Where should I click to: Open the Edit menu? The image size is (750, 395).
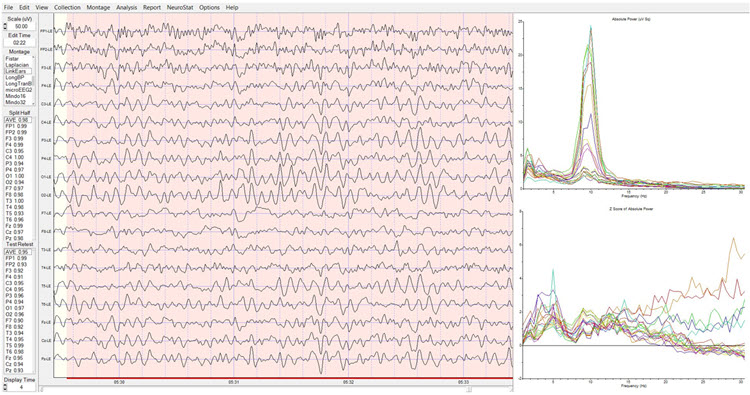coord(24,8)
